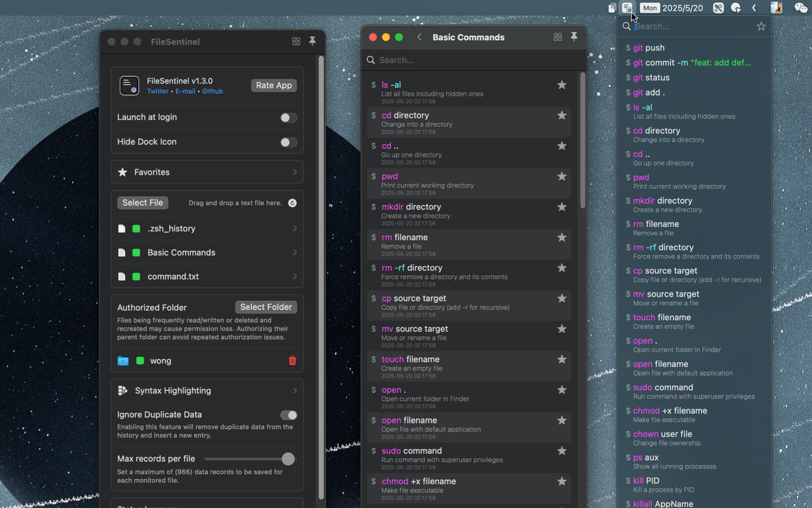
Task: Click the star icon beside the popover search field
Action: pos(761,26)
